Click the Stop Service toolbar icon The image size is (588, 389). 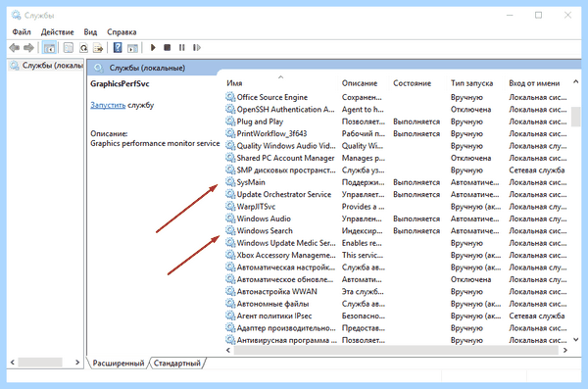coord(168,48)
